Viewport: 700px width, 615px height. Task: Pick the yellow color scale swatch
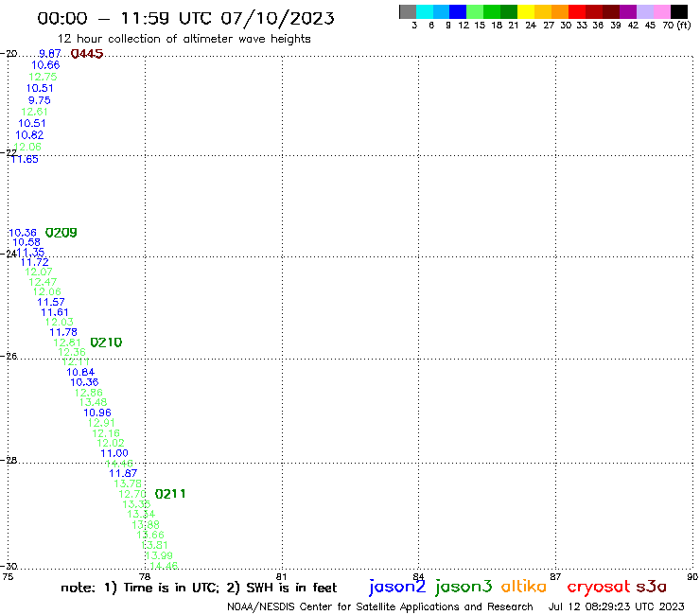click(x=526, y=11)
